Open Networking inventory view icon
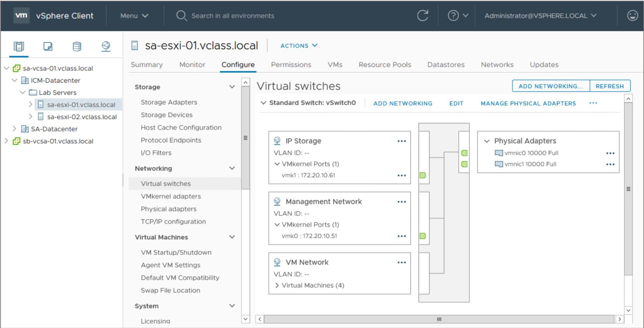The image size is (644, 328). 106,47
